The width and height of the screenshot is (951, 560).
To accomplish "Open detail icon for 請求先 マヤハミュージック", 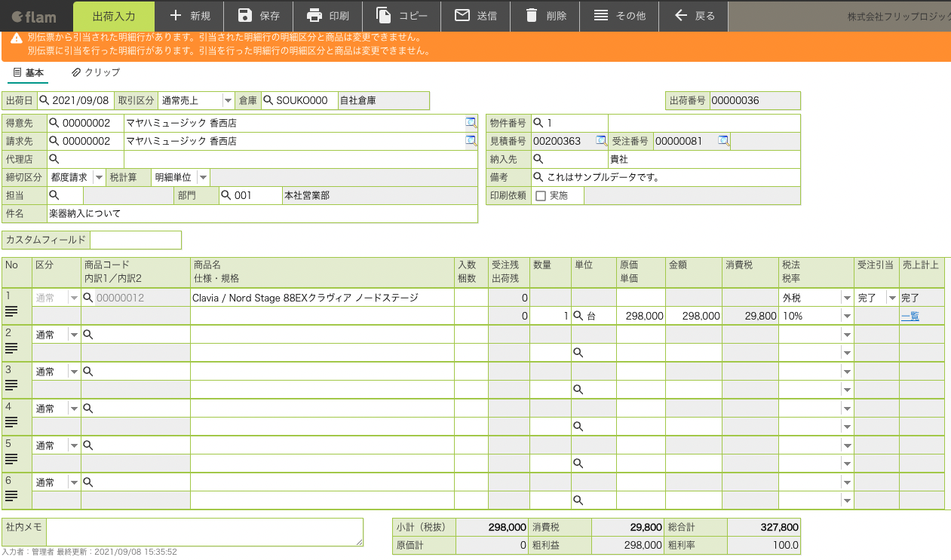I will [471, 140].
